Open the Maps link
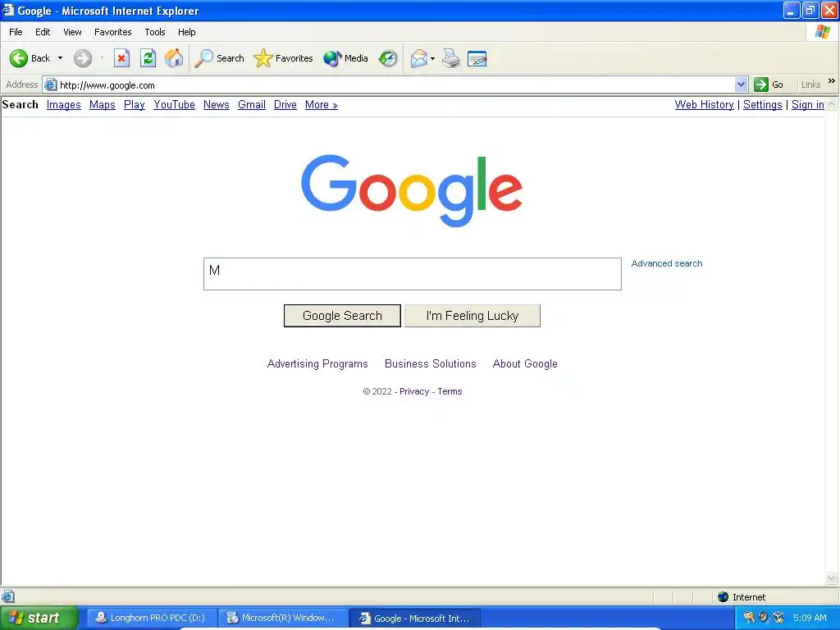This screenshot has width=840, height=630. tap(103, 104)
